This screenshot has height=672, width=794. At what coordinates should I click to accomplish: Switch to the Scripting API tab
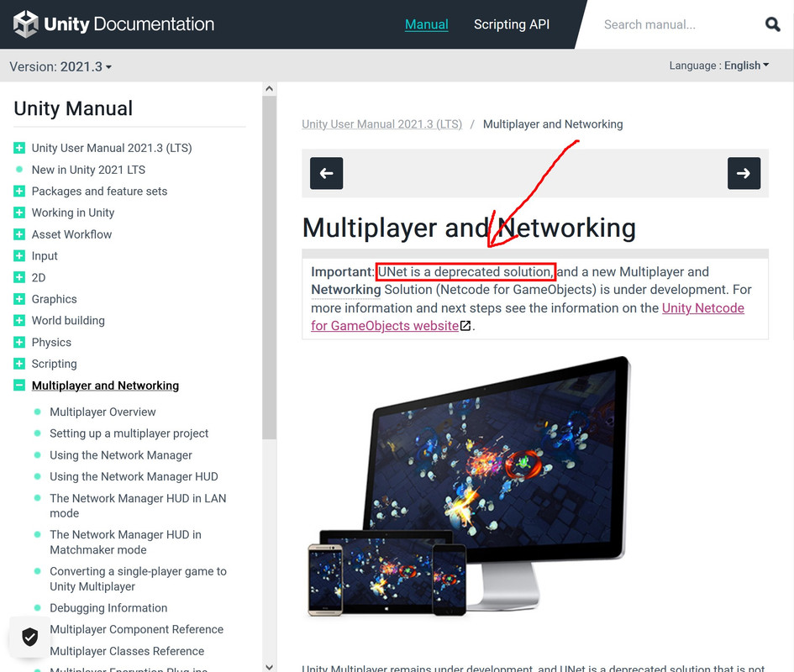512,24
